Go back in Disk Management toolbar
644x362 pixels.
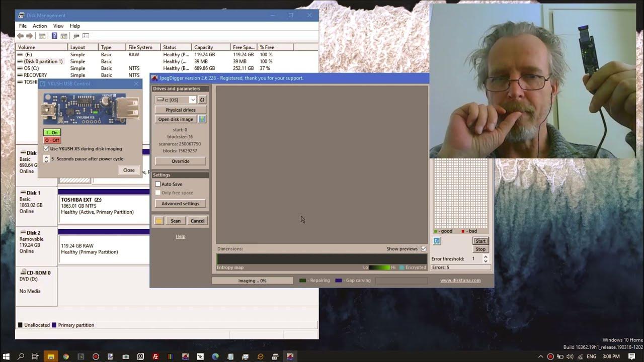(20, 36)
